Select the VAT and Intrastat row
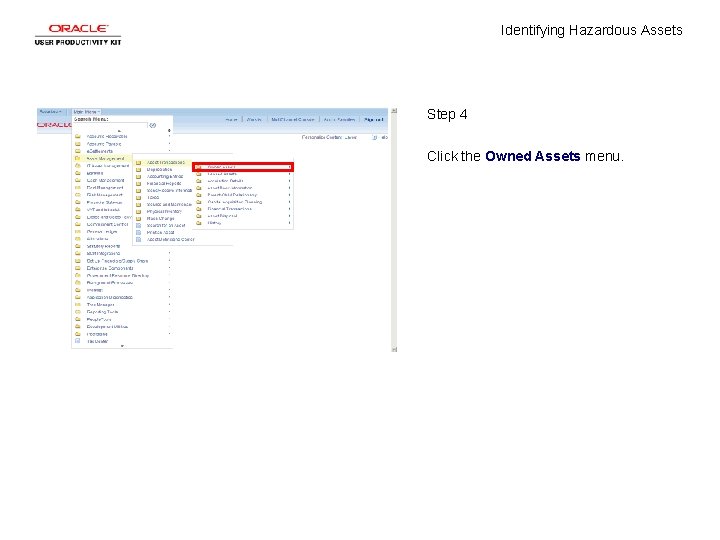 103,210
